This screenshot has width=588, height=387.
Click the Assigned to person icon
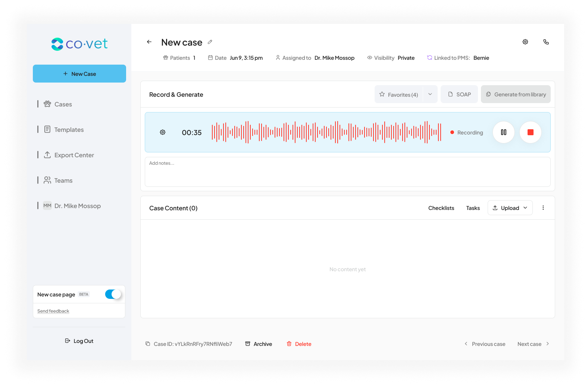tap(278, 58)
